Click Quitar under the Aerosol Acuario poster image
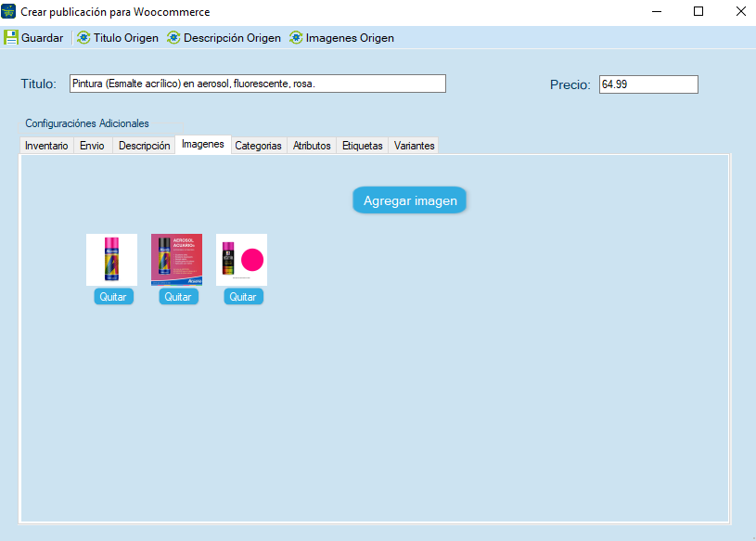 [178, 297]
